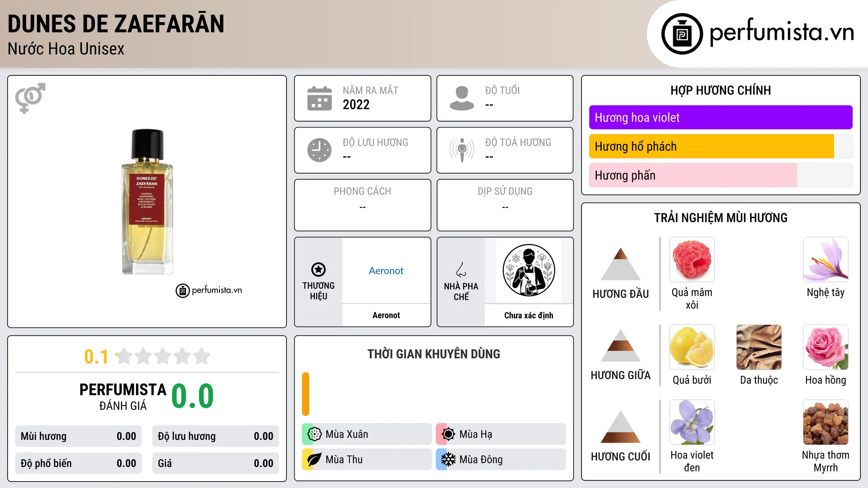Click the rating stars next to 0.1
Viewport: 868px width, 488px height.
pyautogui.click(x=163, y=356)
